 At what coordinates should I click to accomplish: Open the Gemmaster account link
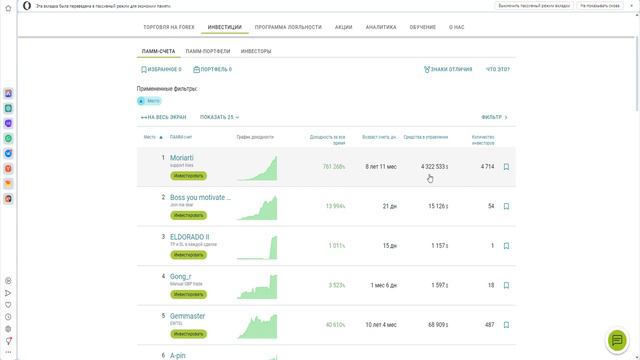[187, 316]
